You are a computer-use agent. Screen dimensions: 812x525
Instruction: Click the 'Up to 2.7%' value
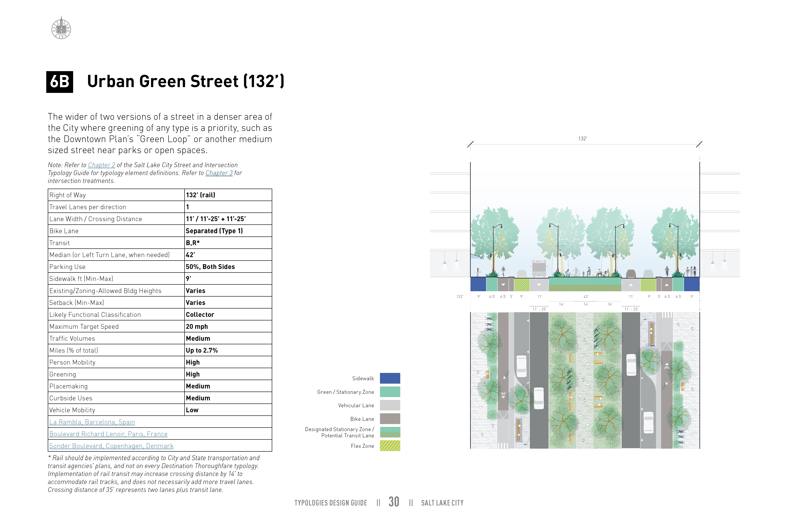(202, 350)
